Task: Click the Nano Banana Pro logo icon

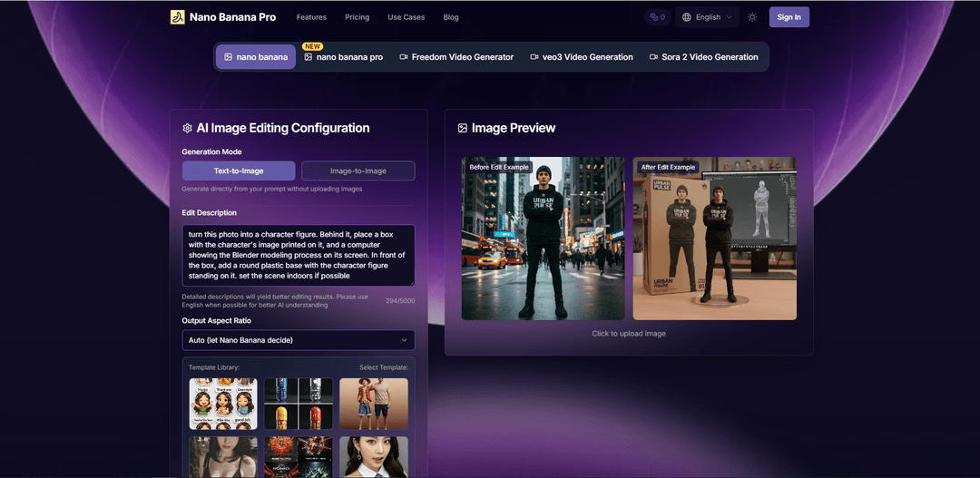Action: (177, 17)
